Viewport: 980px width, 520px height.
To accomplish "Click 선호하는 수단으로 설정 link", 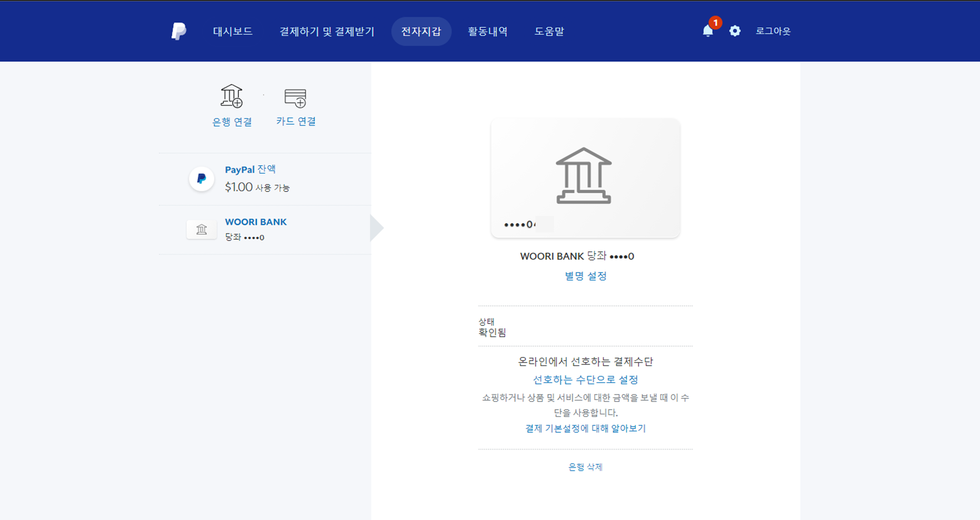I will coord(585,380).
